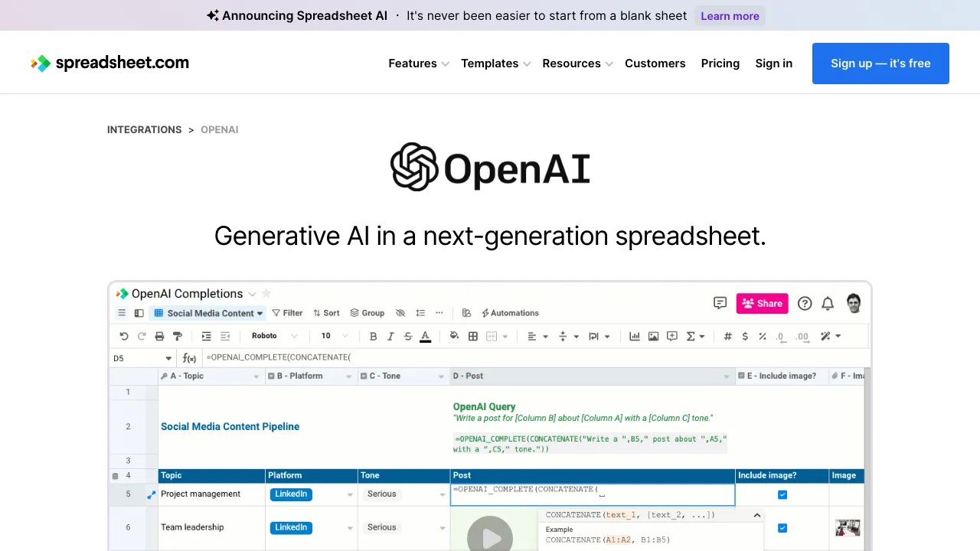Click the Learn more button
980x551 pixels.
pyautogui.click(x=730, y=15)
